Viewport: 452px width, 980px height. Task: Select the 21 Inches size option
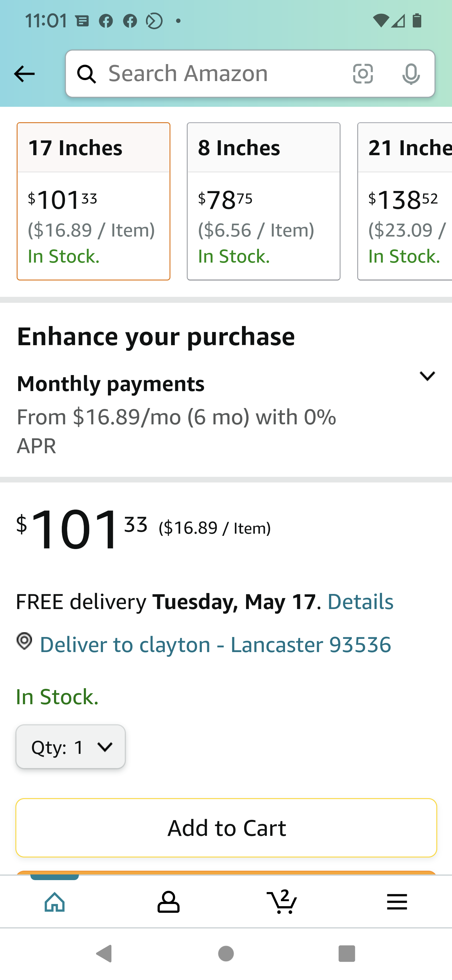click(405, 201)
